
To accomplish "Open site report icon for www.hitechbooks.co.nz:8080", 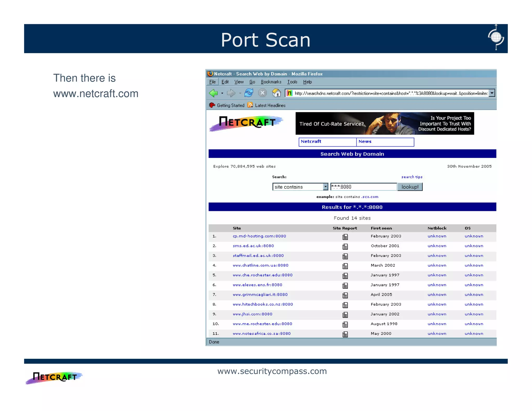I will pyautogui.click(x=345, y=305).
